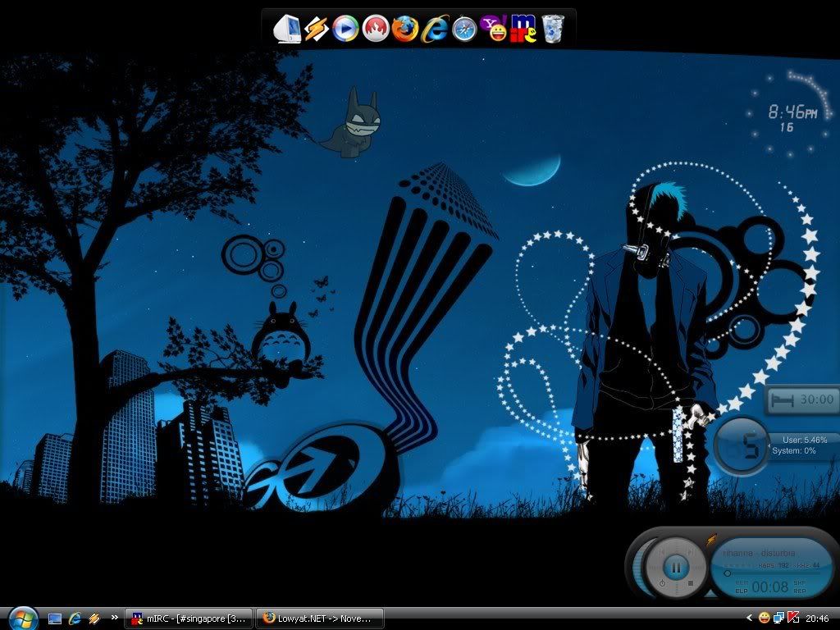Pause the playing song in the player widget

676,566
